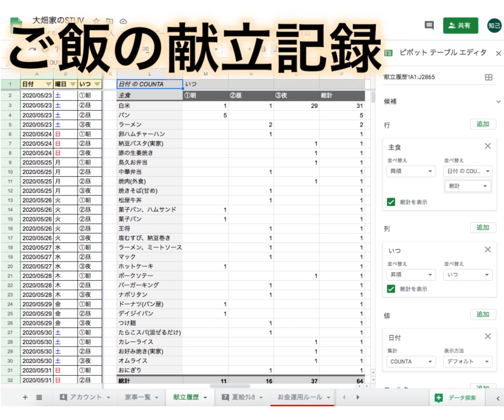
Task: Switch to the アカウント sheet tab
Action: coord(85,397)
